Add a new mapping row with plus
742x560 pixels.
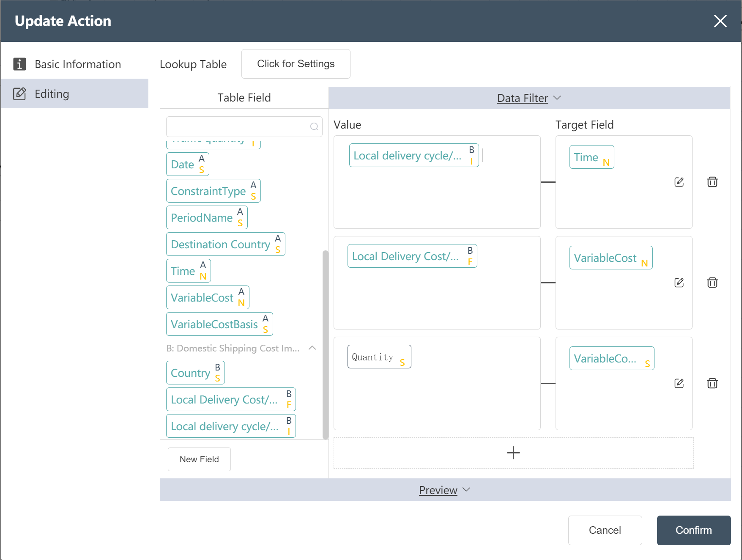point(513,453)
